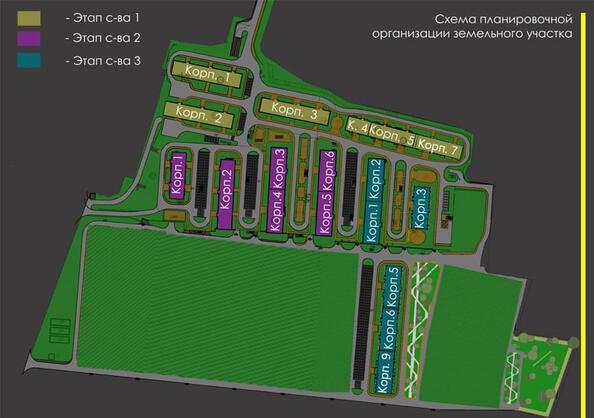Screen dimensions: 594x418
Task: Select the purple Корп.1 building
Action: [x=178, y=175]
